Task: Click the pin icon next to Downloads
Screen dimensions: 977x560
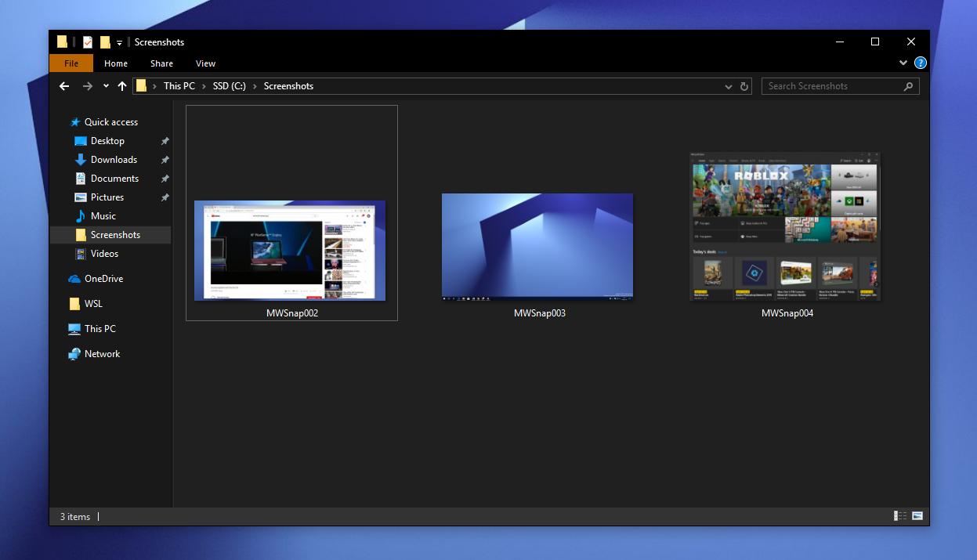Action: (165, 160)
